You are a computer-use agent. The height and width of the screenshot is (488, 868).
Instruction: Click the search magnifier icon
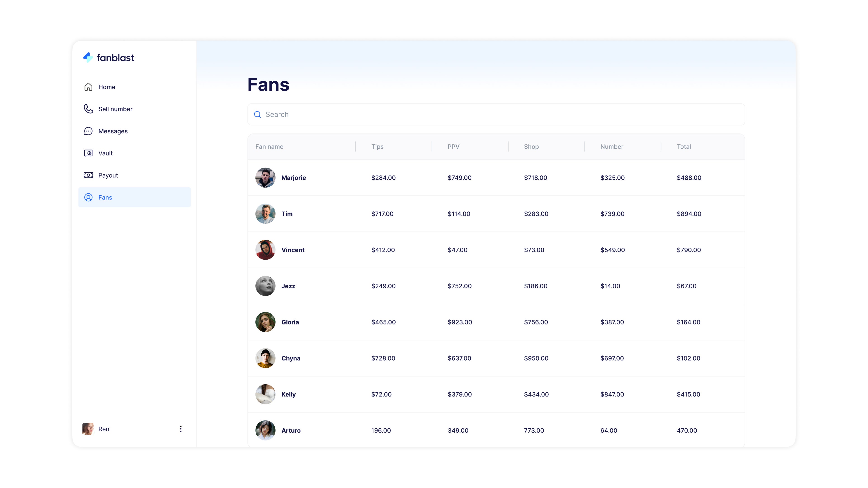(x=257, y=115)
